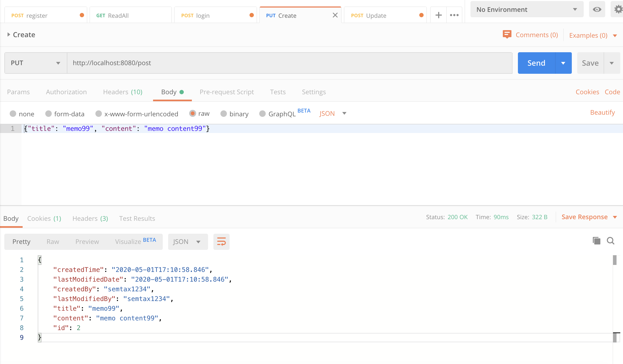Image resolution: width=623 pixels, height=364 pixels.
Task: Open the three-dots tab options menu
Action: pyautogui.click(x=454, y=15)
